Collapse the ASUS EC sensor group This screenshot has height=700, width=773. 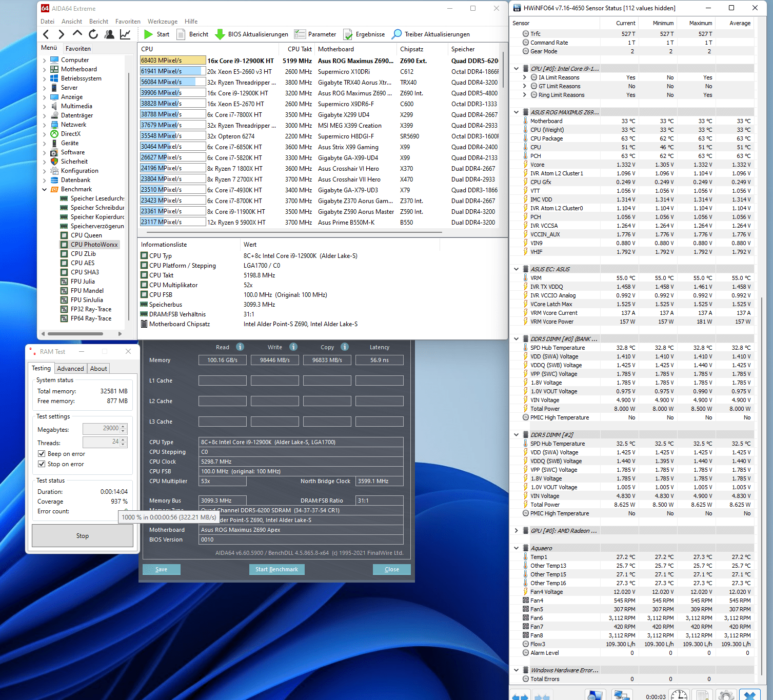pyautogui.click(x=516, y=269)
